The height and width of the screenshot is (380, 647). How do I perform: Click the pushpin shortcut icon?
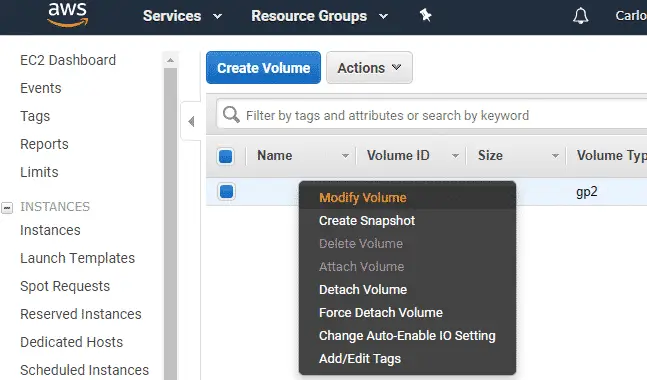pyautogui.click(x=425, y=16)
